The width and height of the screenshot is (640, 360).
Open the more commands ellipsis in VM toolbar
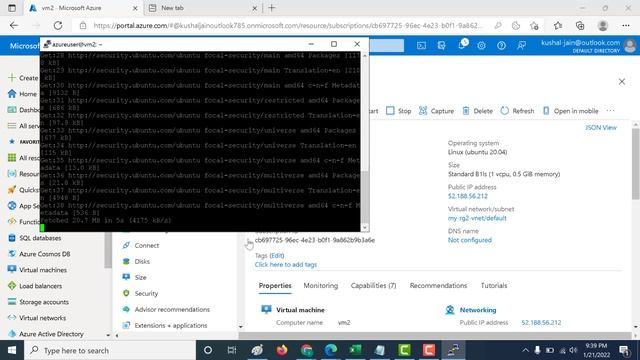[x=610, y=111]
